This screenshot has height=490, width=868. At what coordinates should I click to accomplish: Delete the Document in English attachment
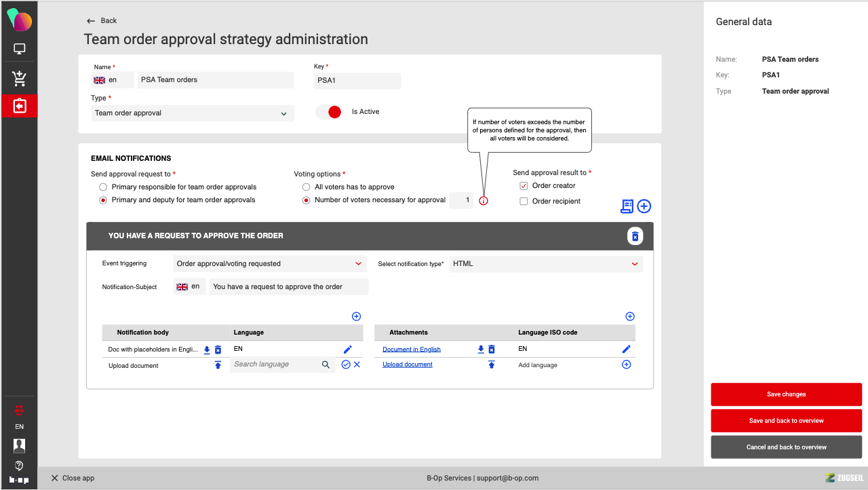[492, 350]
